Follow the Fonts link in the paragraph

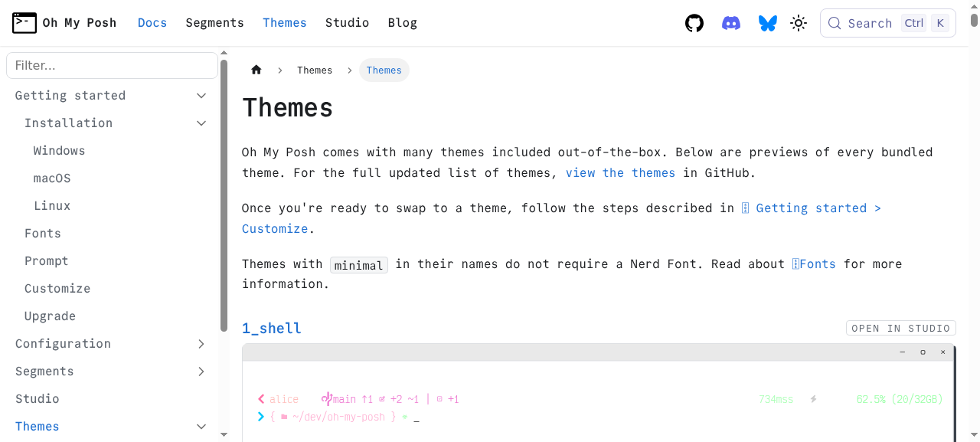click(814, 264)
